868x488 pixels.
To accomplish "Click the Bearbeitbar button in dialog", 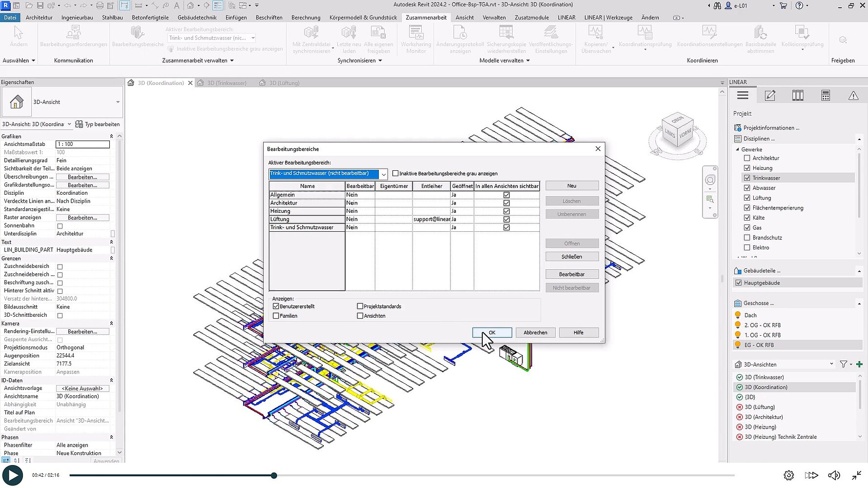I will coord(572,274).
